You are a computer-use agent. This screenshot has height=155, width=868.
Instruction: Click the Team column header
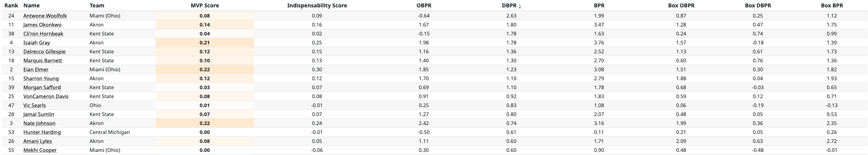[x=97, y=5]
